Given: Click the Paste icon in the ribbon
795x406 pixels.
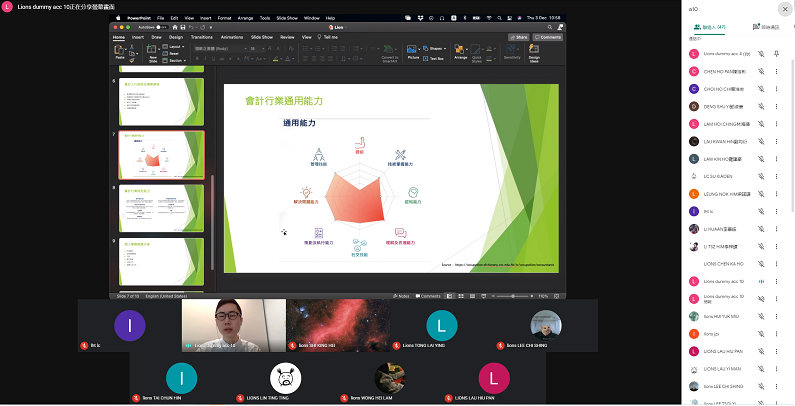Looking at the screenshot, I should [120, 54].
